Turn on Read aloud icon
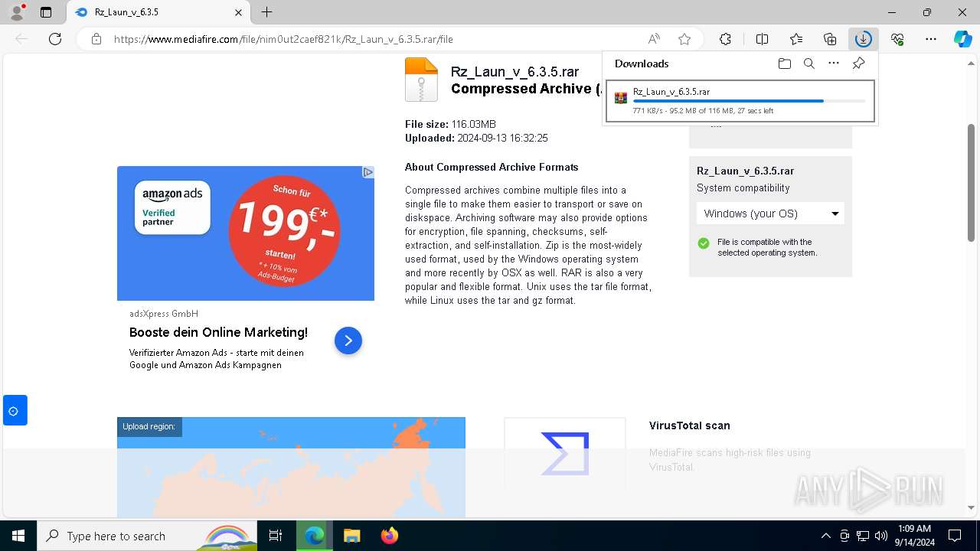 [x=654, y=39]
